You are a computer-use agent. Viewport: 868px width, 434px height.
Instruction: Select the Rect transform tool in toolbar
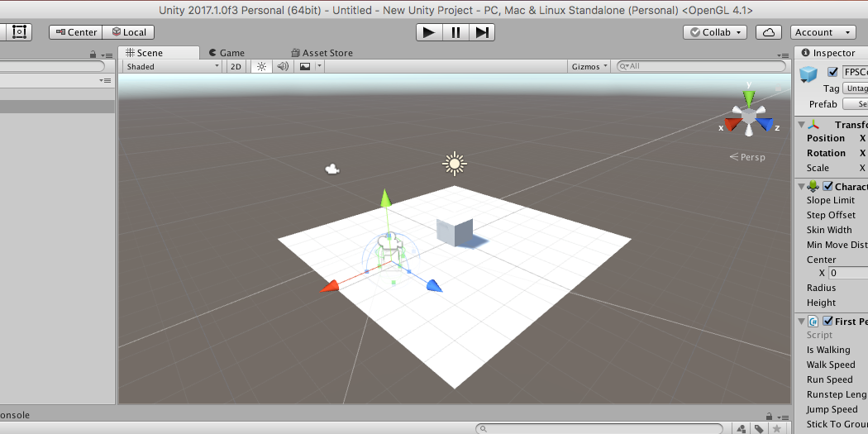[x=19, y=32]
